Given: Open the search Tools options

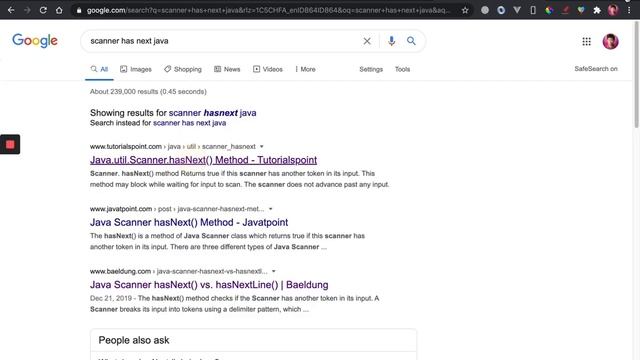Looking at the screenshot, I should 402,69.
